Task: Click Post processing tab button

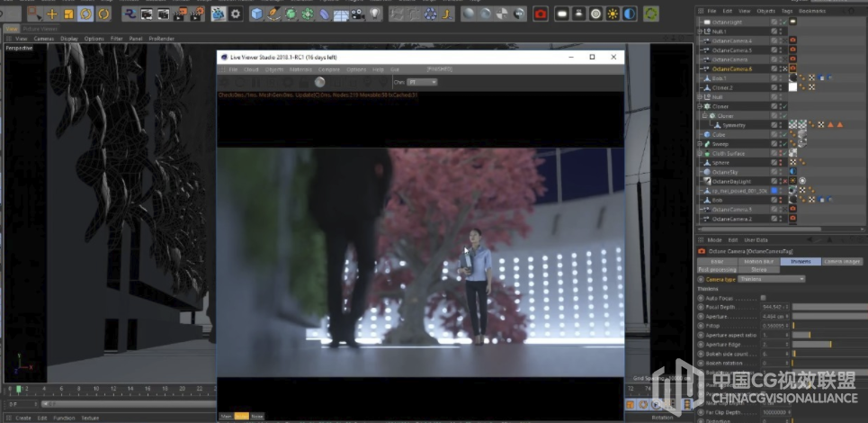Action: pos(717,270)
